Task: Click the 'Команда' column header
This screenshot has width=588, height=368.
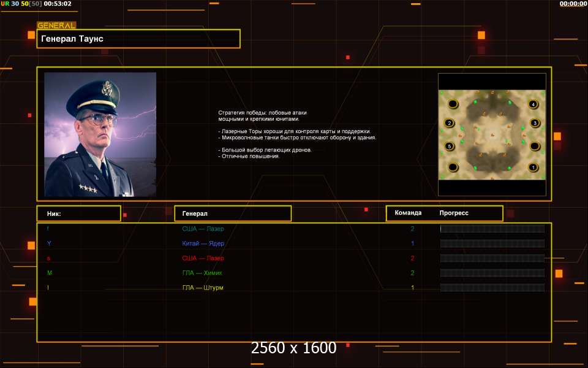Action: (x=408, y=213)
